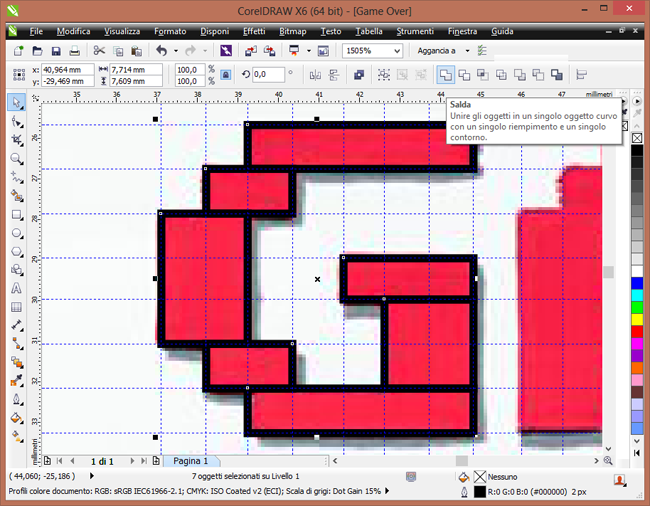Screen dimensions: 650x506
Task: Click the Weld (Salda) shaping icon
Action: pos(446,75)
